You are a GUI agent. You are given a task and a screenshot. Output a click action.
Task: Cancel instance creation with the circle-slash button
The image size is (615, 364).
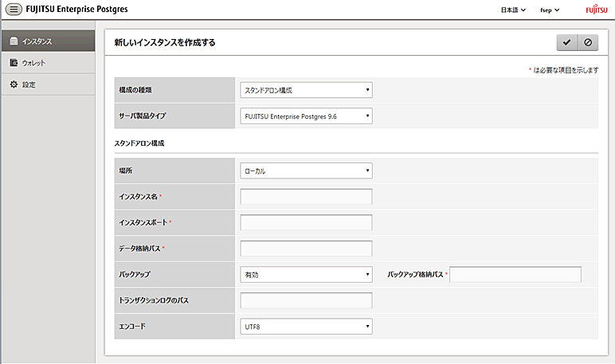(x=588, y=42)
